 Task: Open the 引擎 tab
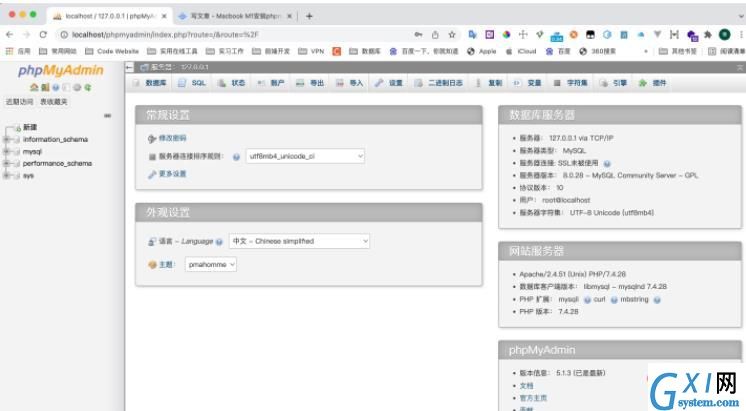point(614,83)
